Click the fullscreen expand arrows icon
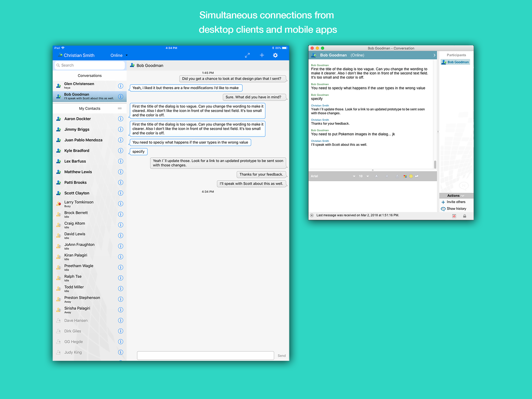532x399 pixels. point(247,55)
